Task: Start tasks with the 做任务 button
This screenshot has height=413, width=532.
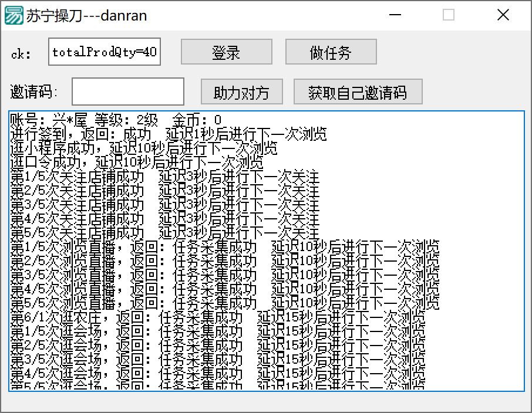Action: coord(331,52)
